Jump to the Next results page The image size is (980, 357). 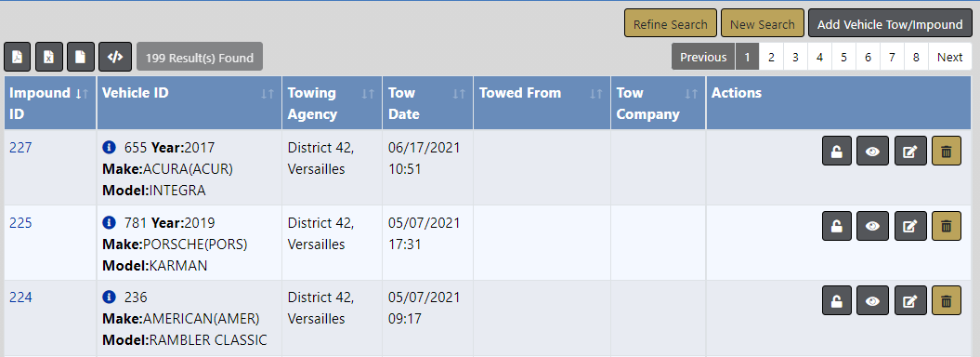point(949,57)
